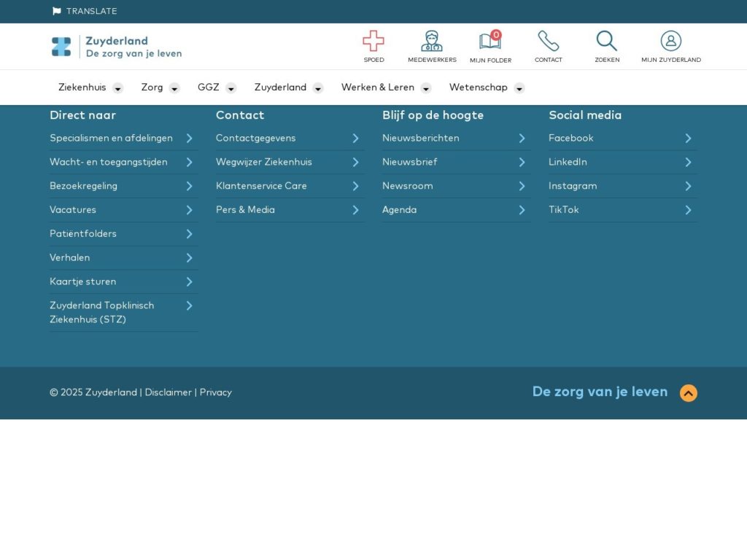Expand the GGZ menu dropdown arrow
Screen dimensions: 747x560
231,88
